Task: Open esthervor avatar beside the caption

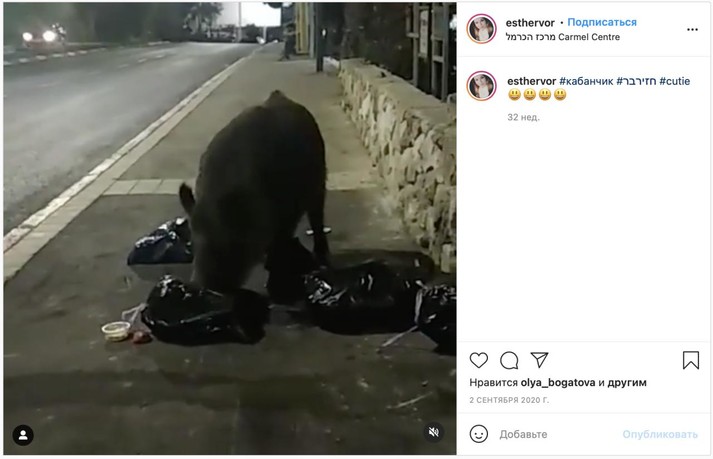Action: coord(481,86)
